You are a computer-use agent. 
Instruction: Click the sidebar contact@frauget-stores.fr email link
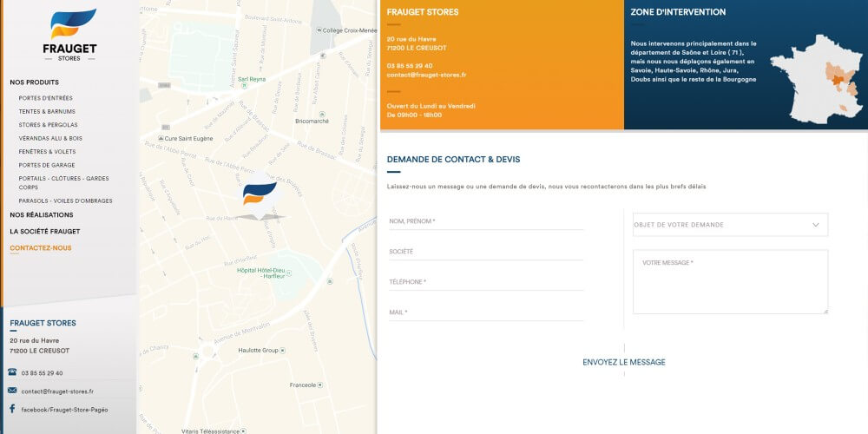tap(57, 391)
